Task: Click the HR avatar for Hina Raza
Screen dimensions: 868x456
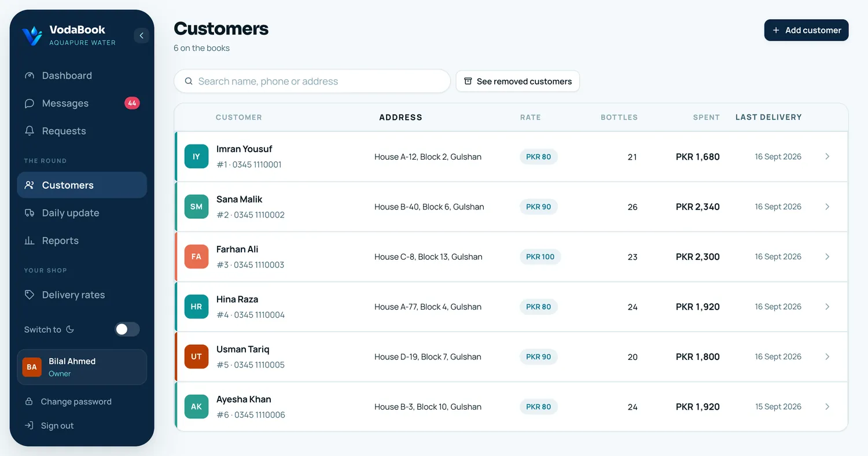Action: [x=197, y=307]
